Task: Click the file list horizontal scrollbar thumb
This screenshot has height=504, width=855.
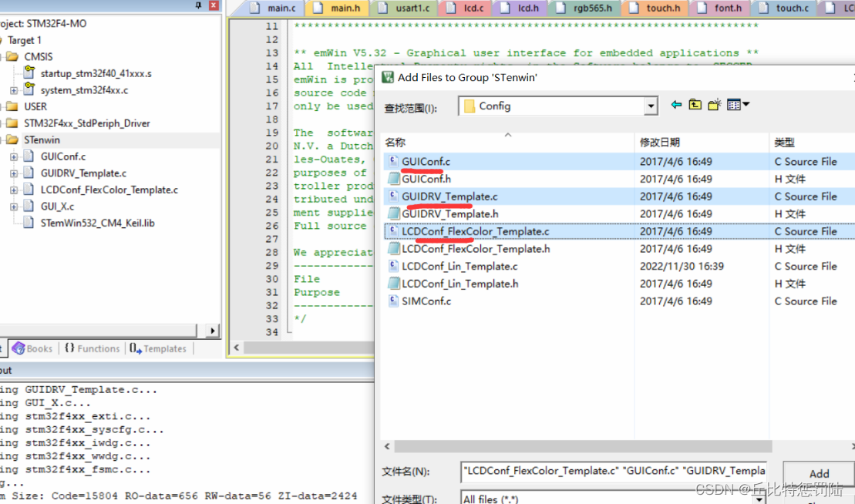Action: (x=583, y=446)
